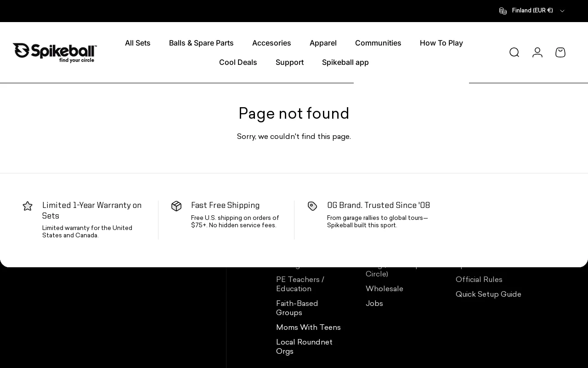
Task: Open the Support page
Action: (x=289, y=63)
